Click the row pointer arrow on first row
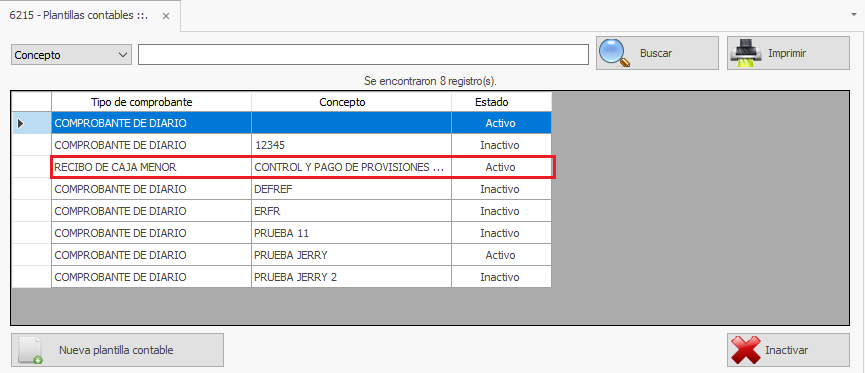The width and height of the screenshot is (865, 373). pos(21,123)
